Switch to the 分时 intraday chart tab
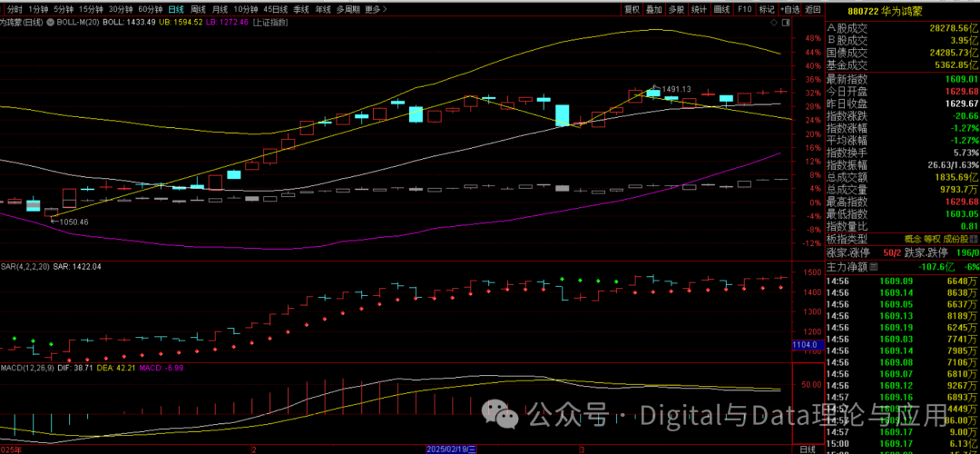 (x=14, y=9)
